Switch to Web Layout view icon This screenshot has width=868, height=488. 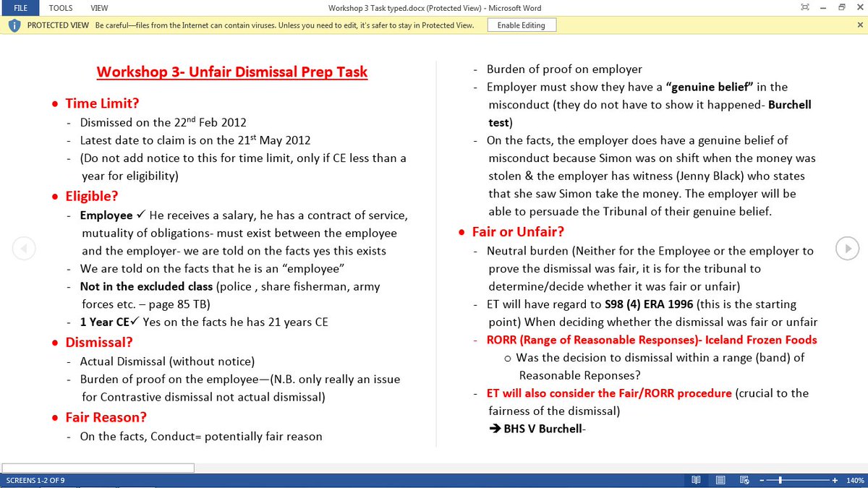pos(744,480)
